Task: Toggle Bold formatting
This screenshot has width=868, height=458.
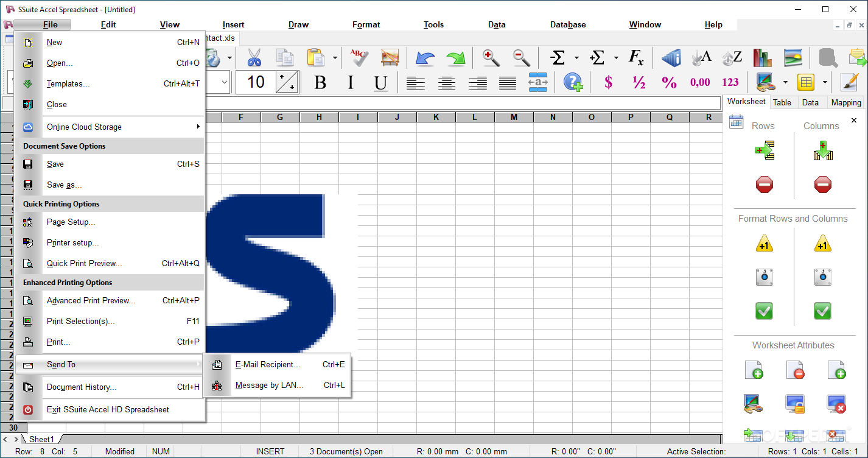Action: (x=320, y=83)
